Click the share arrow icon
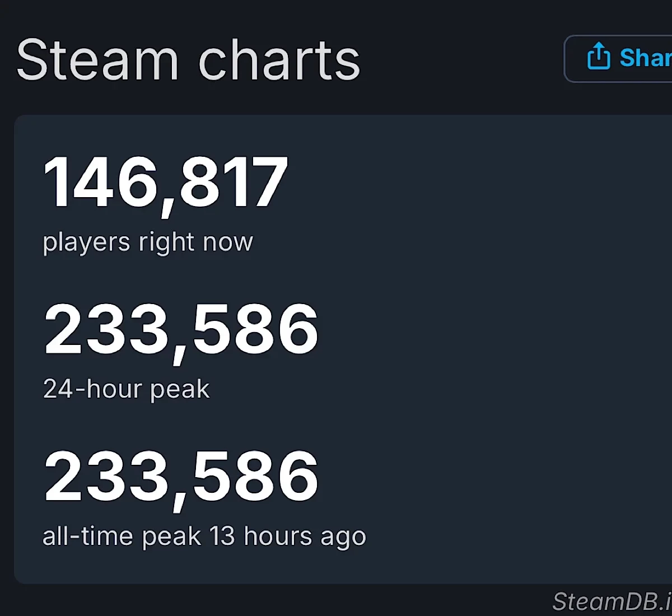Viewport: 672px width, 616px height. click(598, 56)
